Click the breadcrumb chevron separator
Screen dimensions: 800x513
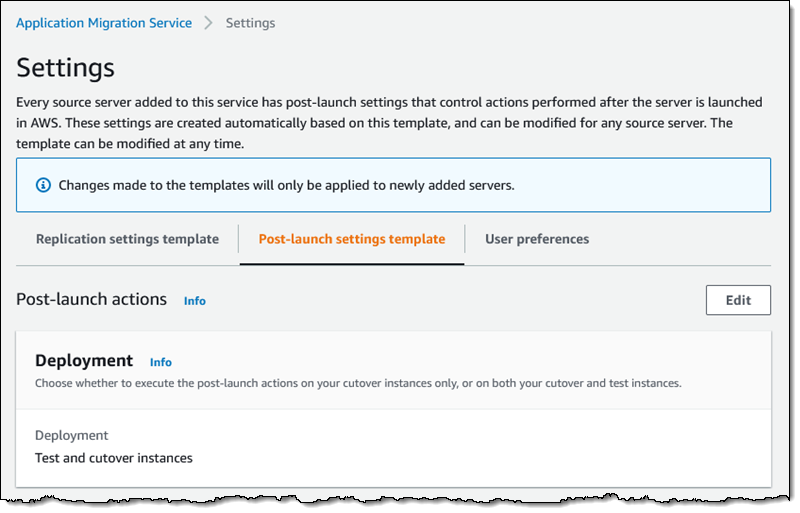coord(209,22)
